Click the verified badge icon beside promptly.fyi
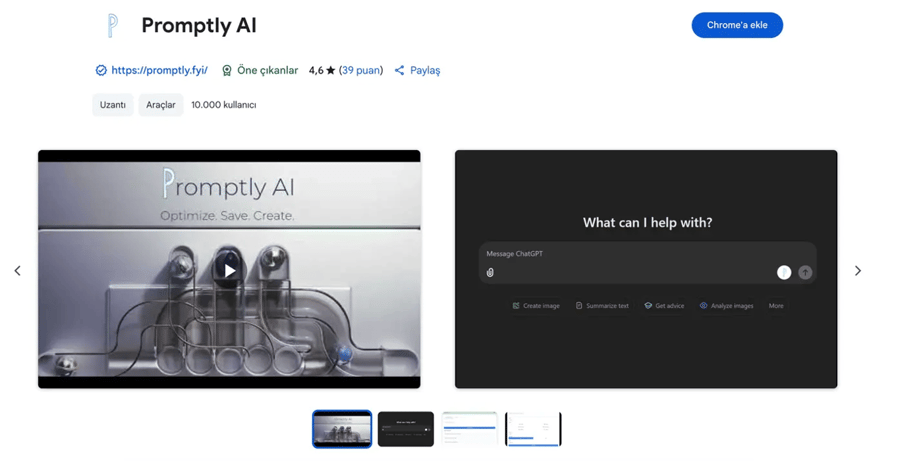900x461 pixels. coord(101,71)
